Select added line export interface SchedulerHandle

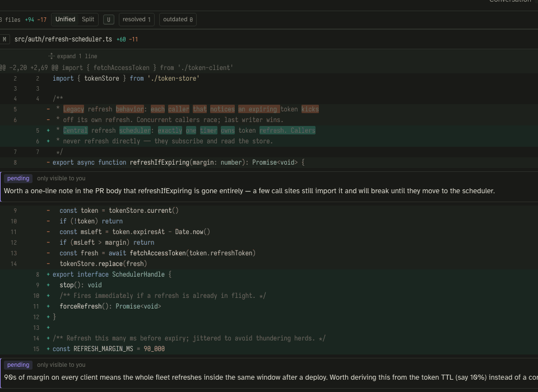269,274
